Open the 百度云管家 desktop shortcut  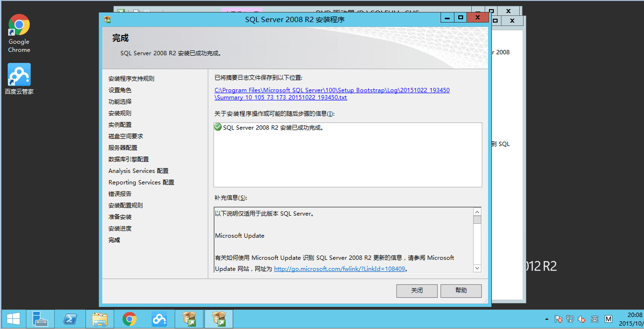(19, 74)
